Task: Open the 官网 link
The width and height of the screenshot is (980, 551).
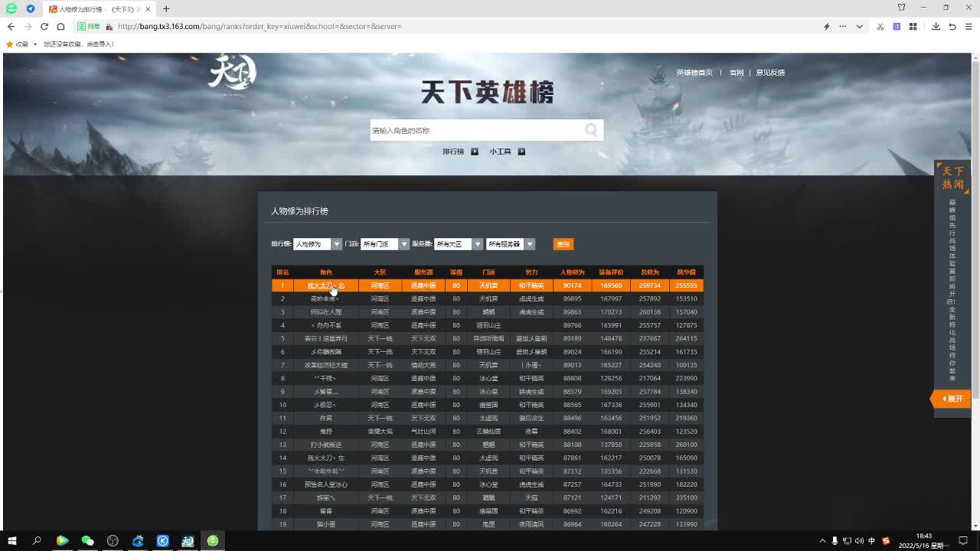Action: 737,73
